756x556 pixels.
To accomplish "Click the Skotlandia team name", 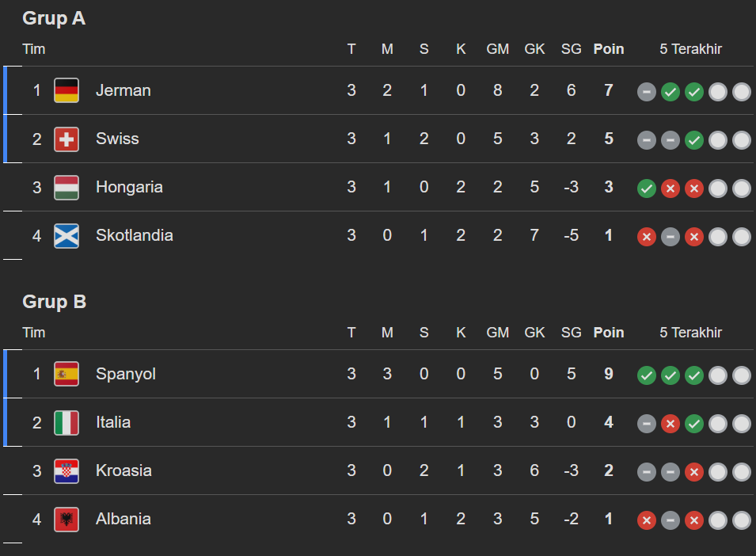I will pos(134,235).
